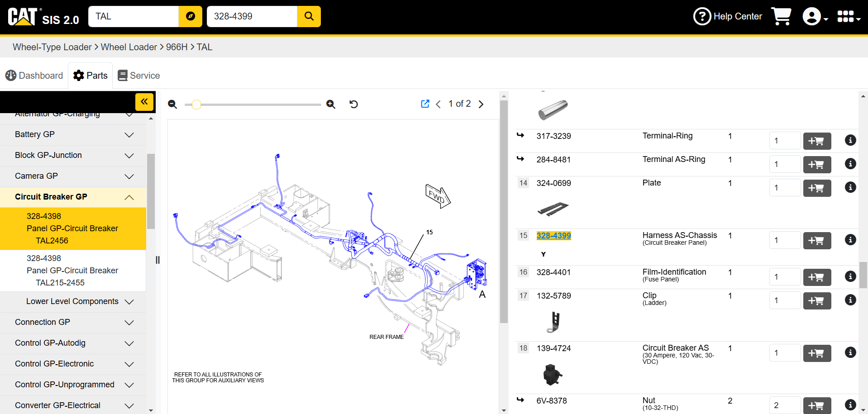Click the diagram zoom slider handle
This screenshot has height=414, width=868.
(196, 105)
